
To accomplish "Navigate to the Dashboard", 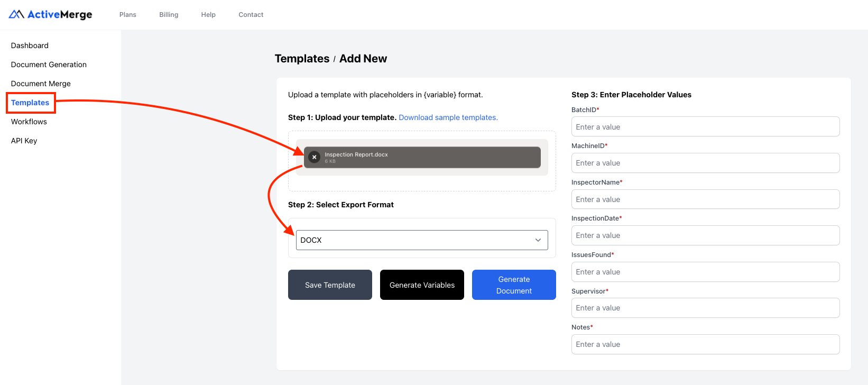I will pyautogui.click(x=30, y=45).
